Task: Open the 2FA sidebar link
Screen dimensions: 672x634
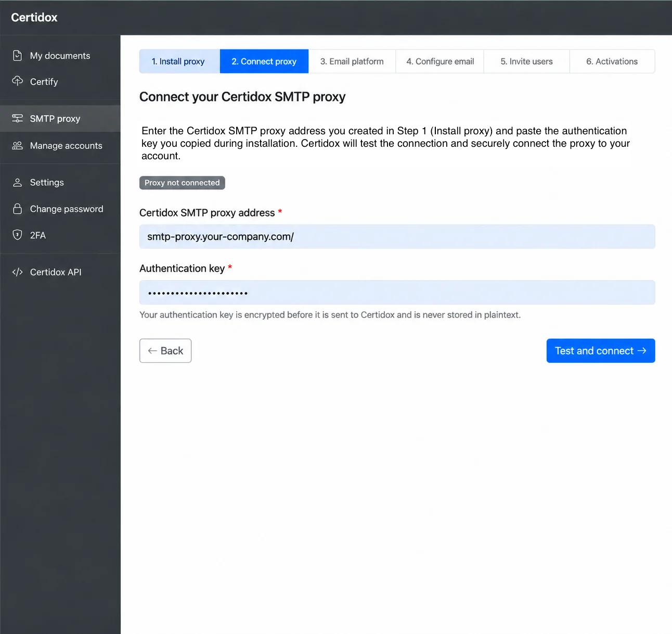Action: pos(60,235)
